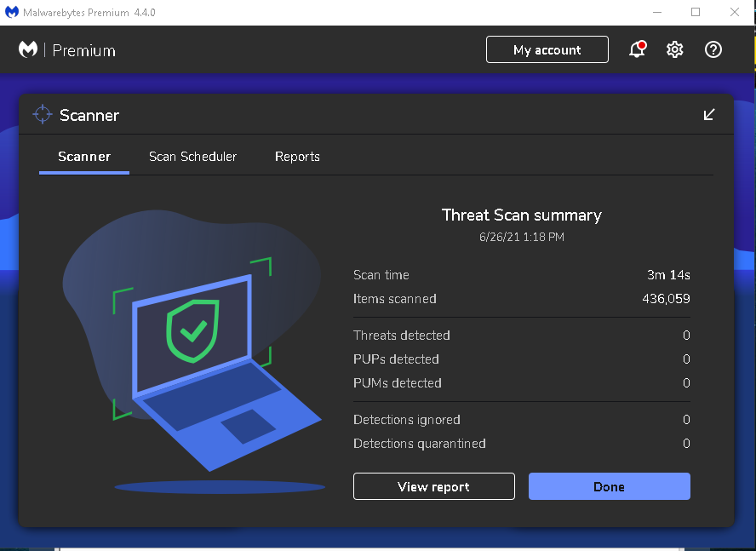
Task: Click the Scanner panel title text
Action: 89,115
